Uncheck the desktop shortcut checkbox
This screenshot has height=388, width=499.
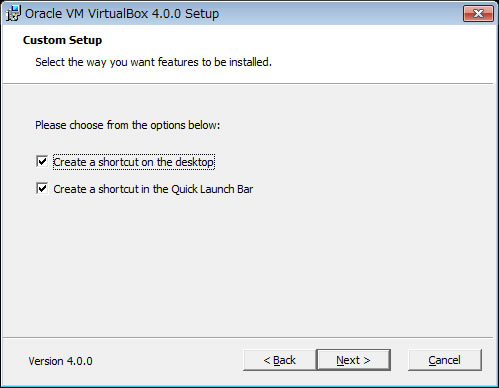click(42, 162)
